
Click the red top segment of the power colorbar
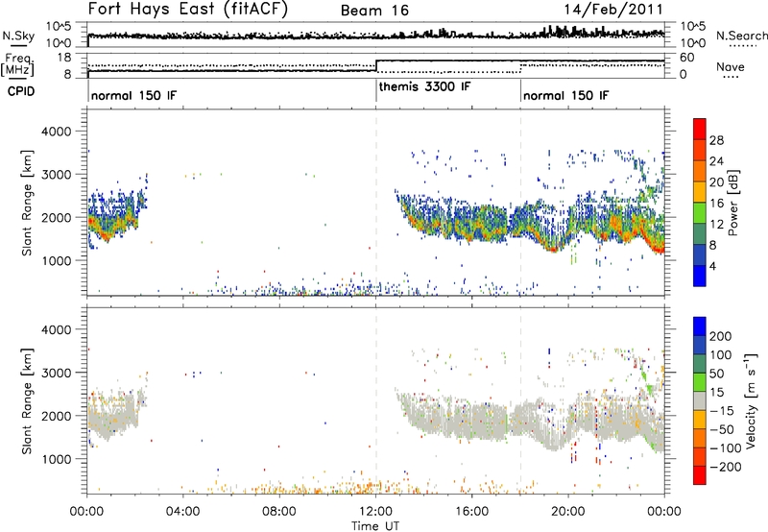pos(700,130)
